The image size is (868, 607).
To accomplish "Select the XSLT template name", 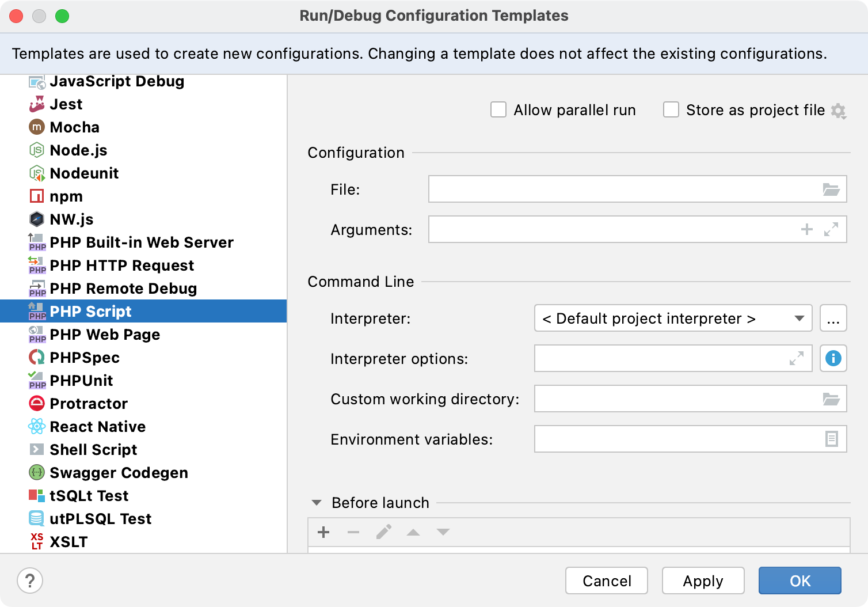I will [69, 542].
